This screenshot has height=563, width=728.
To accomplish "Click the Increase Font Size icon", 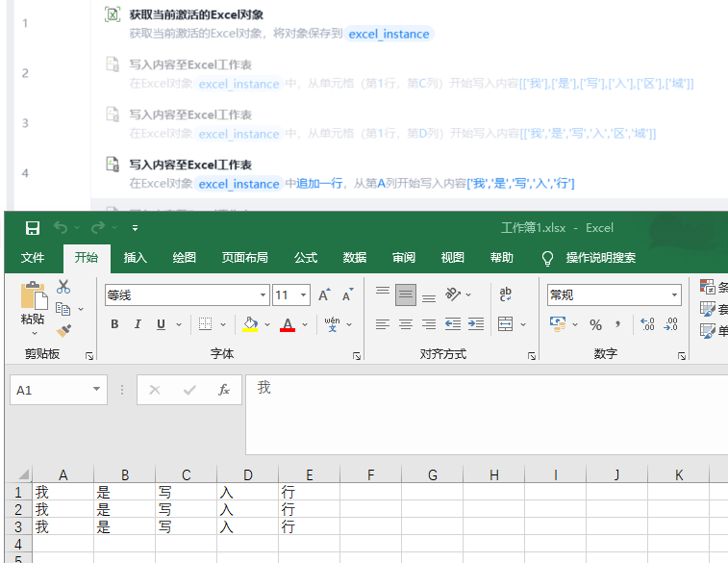I will click(324, 295).
